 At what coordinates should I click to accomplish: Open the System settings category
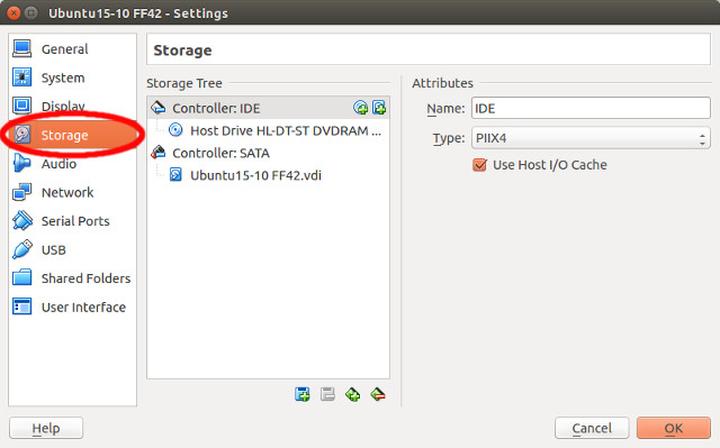pyautogui.click(x=62, y=78)
